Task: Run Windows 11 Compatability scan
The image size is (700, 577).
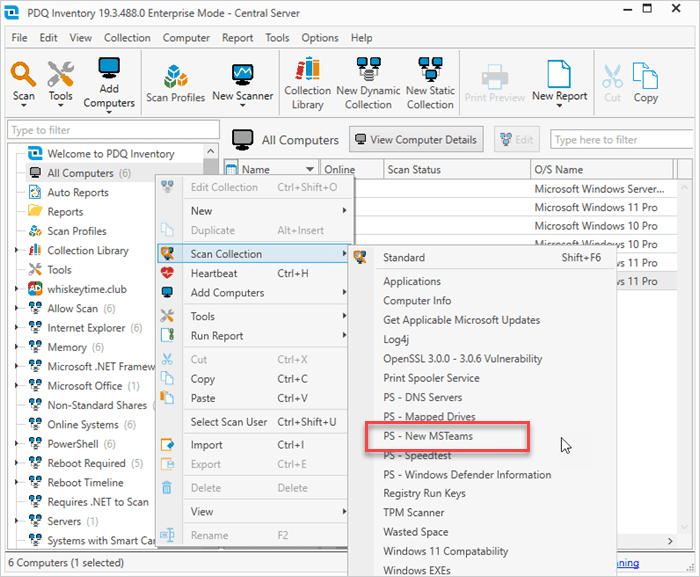Action: [x=482, y=552]
